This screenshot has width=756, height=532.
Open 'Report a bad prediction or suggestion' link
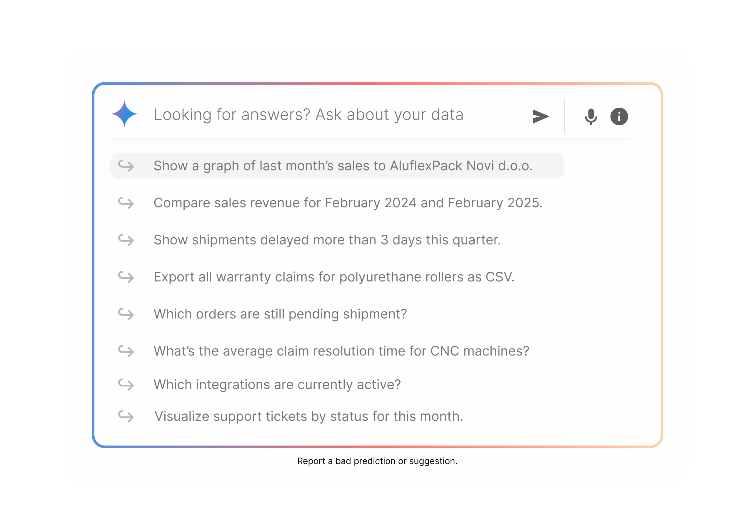(377, 461)
